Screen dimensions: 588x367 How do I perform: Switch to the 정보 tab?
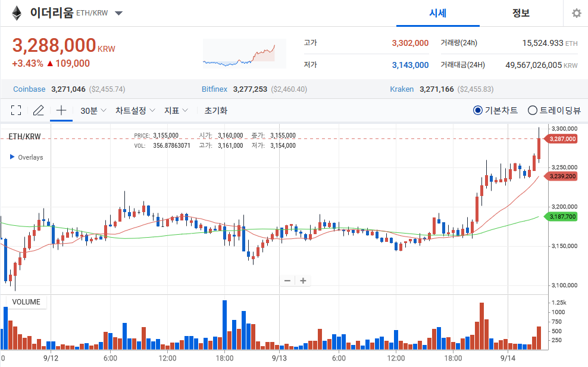pos(521,14)
